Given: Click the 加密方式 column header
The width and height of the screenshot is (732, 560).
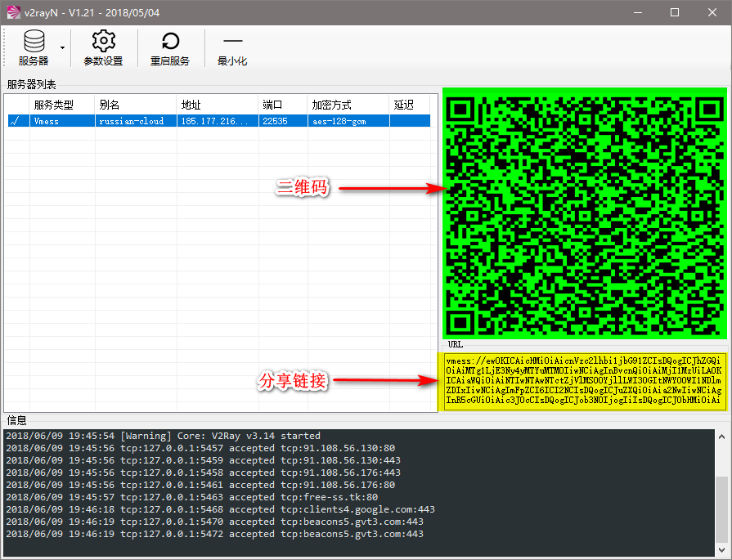Looking at the screenshot, I should [x=348, y=105].
